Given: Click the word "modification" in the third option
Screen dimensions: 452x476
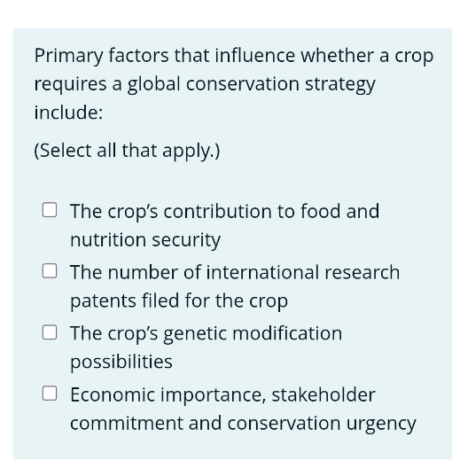Looking at the screenshot, I should coord(287,333).
